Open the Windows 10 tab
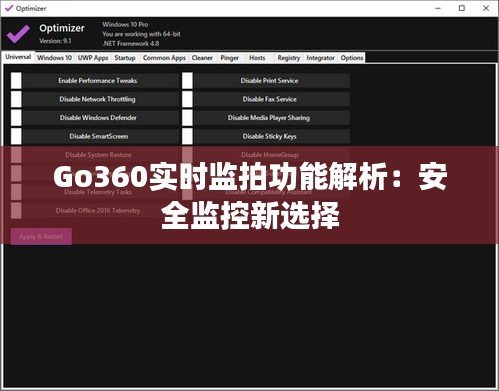Viewport: 499px width, 391px height. 54,58
